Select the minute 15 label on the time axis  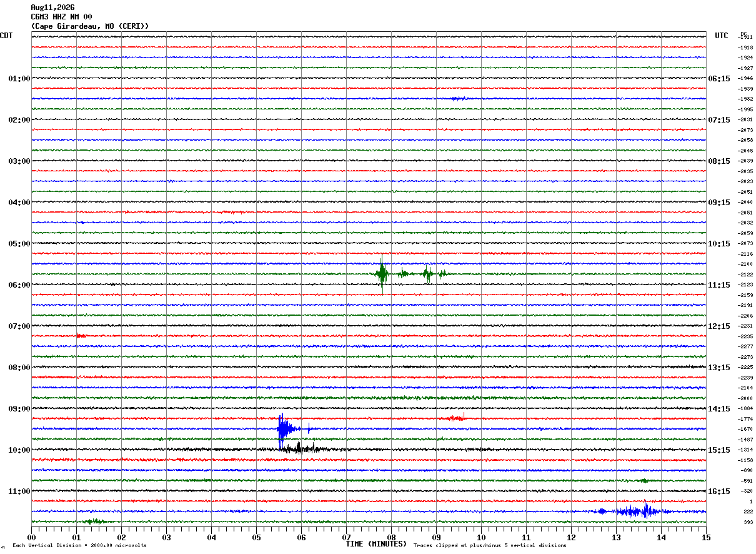(706, 537)
